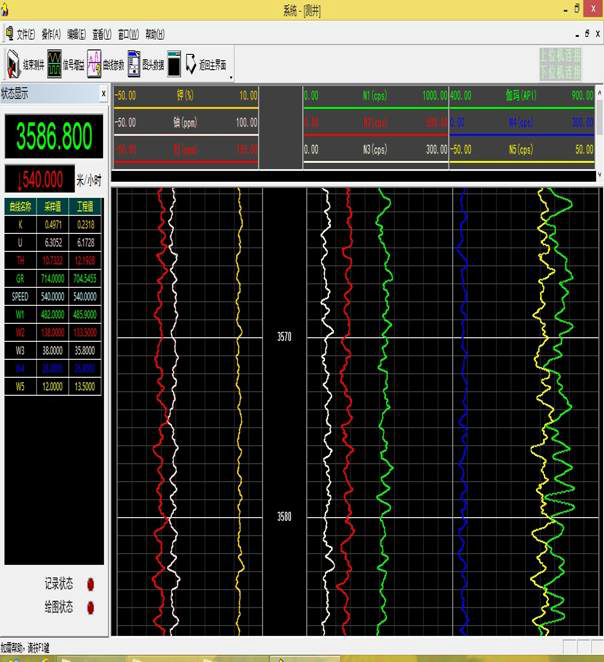Select the N1 (cps) green curve header
This screenshot has height=662, width=604.
click(375, 96)
